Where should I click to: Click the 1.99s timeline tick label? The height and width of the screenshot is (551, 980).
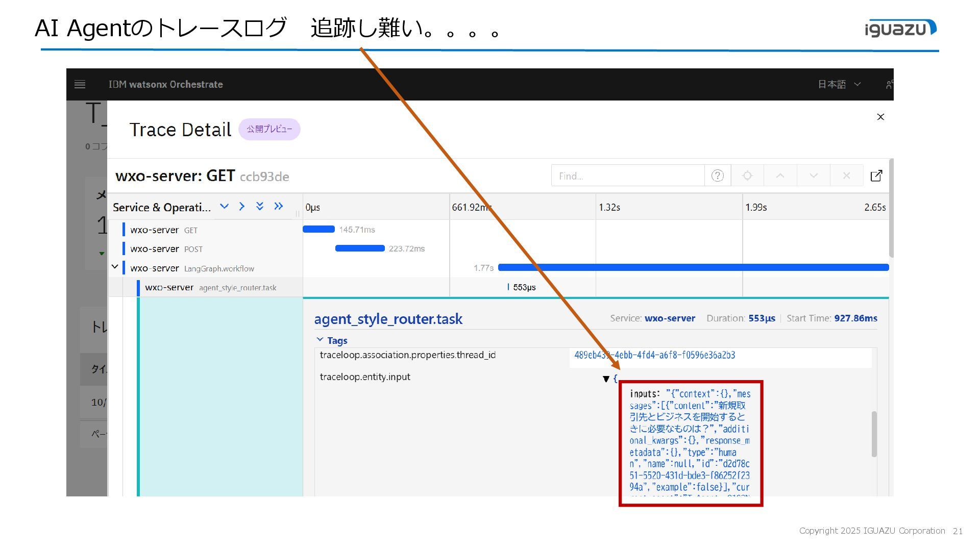(x=756, y=207)
